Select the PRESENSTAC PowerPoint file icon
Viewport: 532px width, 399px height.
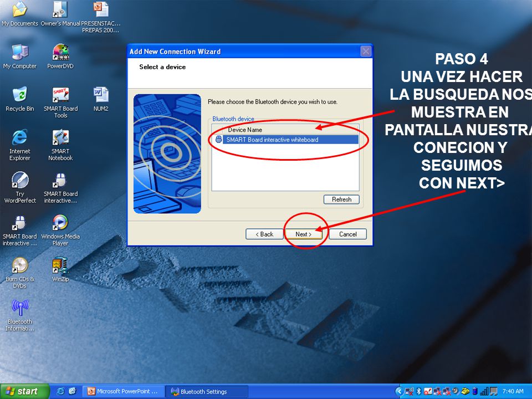coord(101,17)
